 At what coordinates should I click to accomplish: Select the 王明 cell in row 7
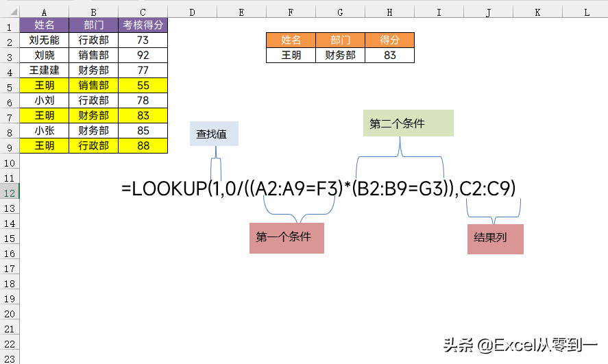44,116
